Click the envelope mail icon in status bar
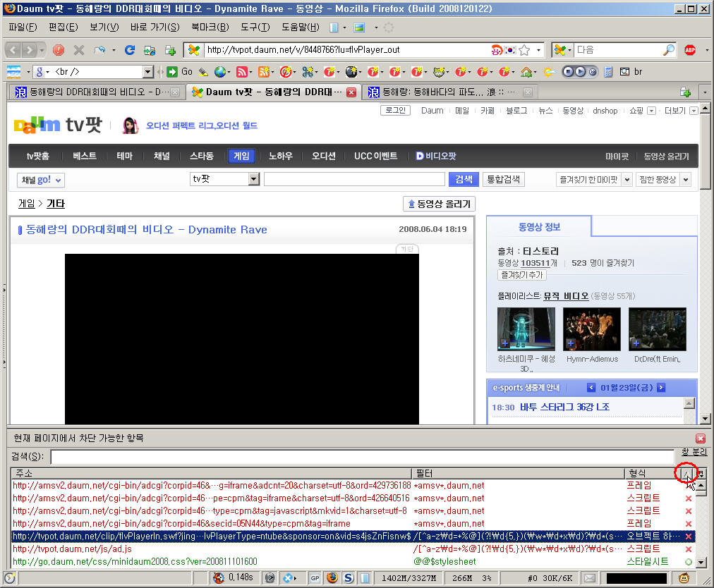This screenshot has width=714, height=588. [x=590, y=578]
